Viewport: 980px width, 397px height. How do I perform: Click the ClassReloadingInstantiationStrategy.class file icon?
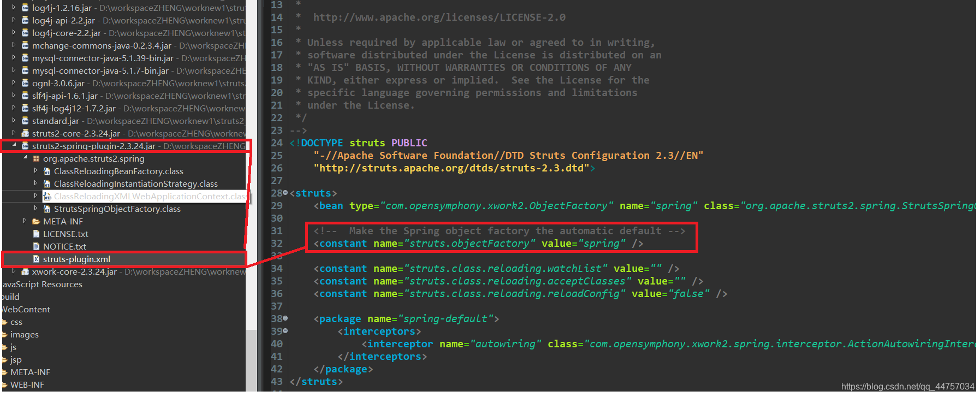[x=47, y=184]
